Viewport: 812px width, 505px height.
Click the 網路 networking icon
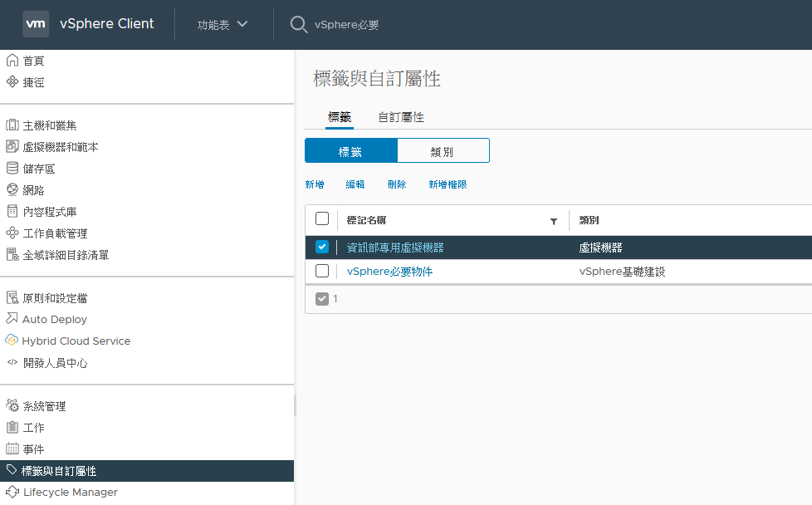pos(12,190)
